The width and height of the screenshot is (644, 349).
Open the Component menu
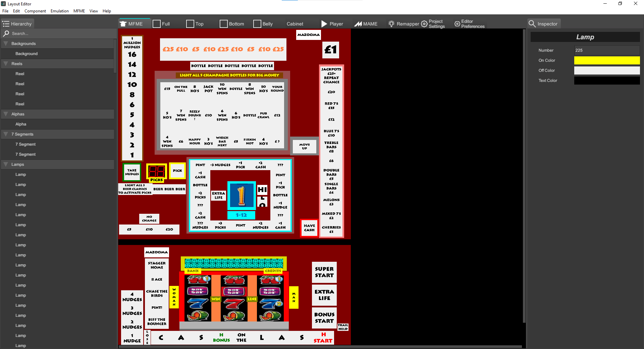pos(35,11)
